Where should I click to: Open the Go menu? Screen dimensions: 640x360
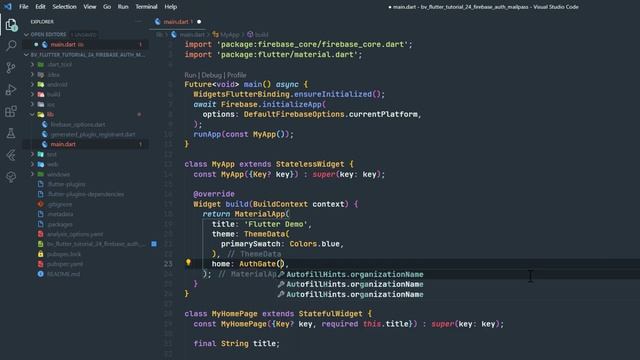point(107,7)
